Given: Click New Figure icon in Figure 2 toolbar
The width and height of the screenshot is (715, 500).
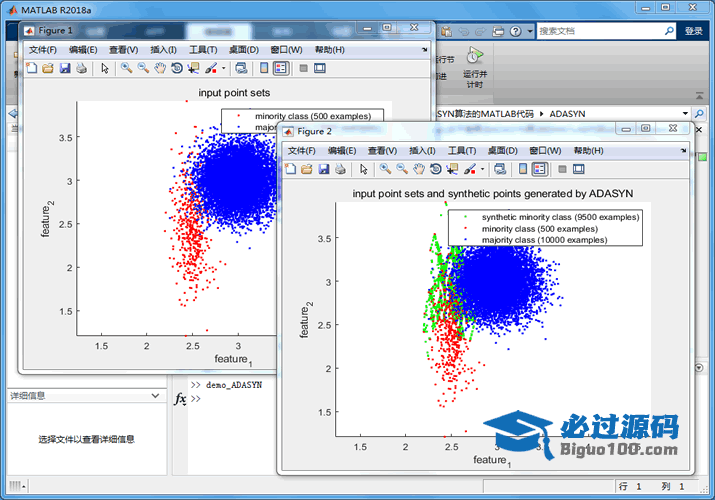Looking at the screenshot, I should (290, 169).
